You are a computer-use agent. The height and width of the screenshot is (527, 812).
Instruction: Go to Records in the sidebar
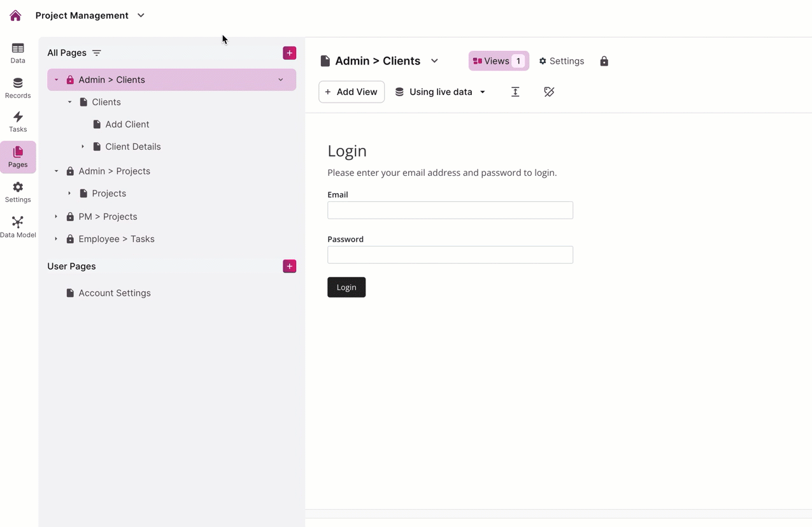[18, 88]
